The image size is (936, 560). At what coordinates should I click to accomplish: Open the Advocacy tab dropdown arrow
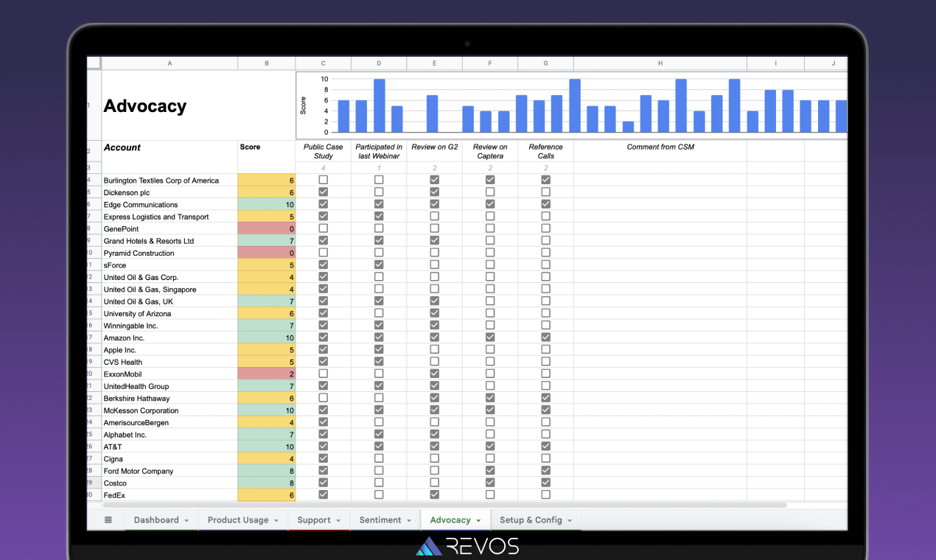tap(478, 520)
